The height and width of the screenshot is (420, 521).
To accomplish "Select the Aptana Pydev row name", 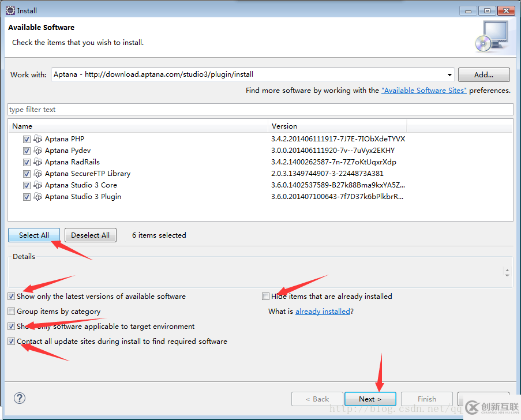I will click(x=68, y=151).
